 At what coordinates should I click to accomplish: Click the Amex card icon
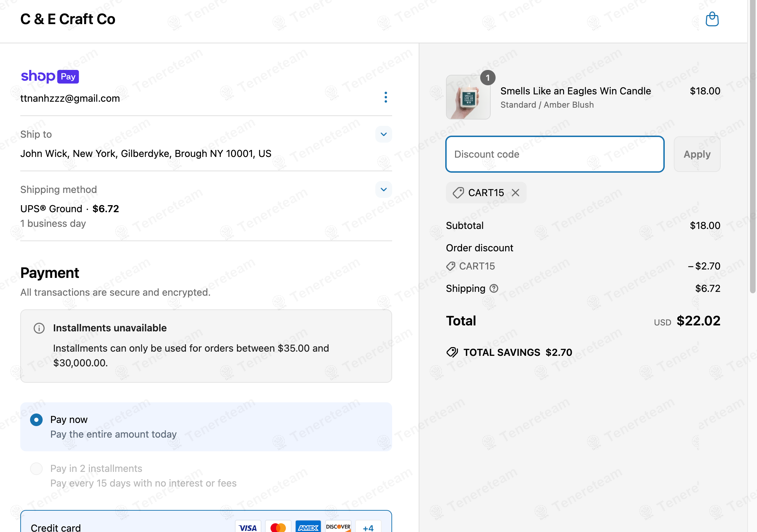tap(308, 527)
